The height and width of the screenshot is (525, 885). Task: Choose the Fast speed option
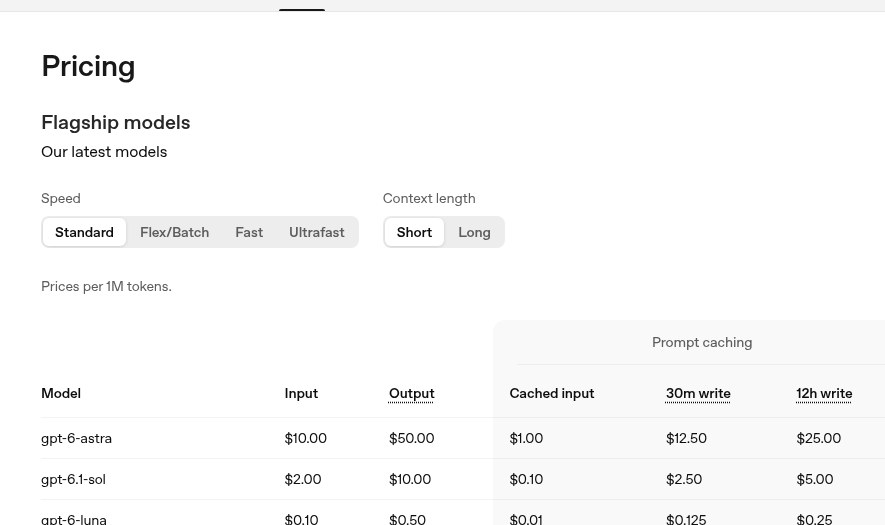[249, 232]
